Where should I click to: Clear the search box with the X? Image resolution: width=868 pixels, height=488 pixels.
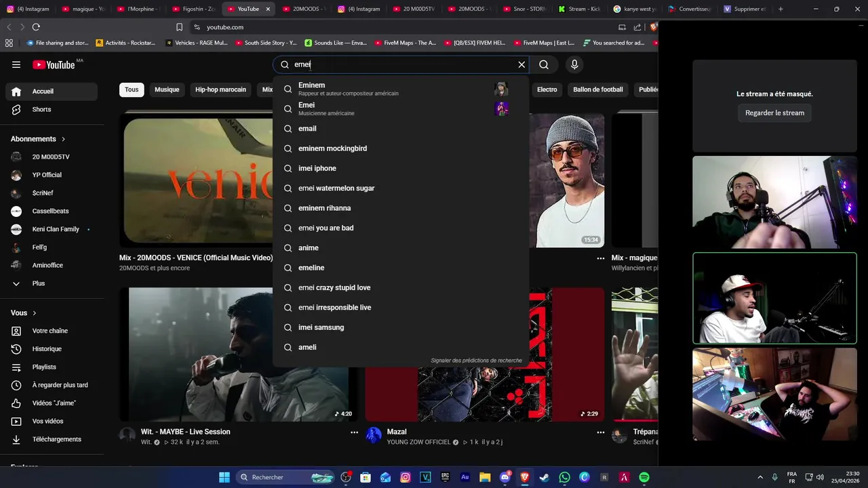point(521,64)
